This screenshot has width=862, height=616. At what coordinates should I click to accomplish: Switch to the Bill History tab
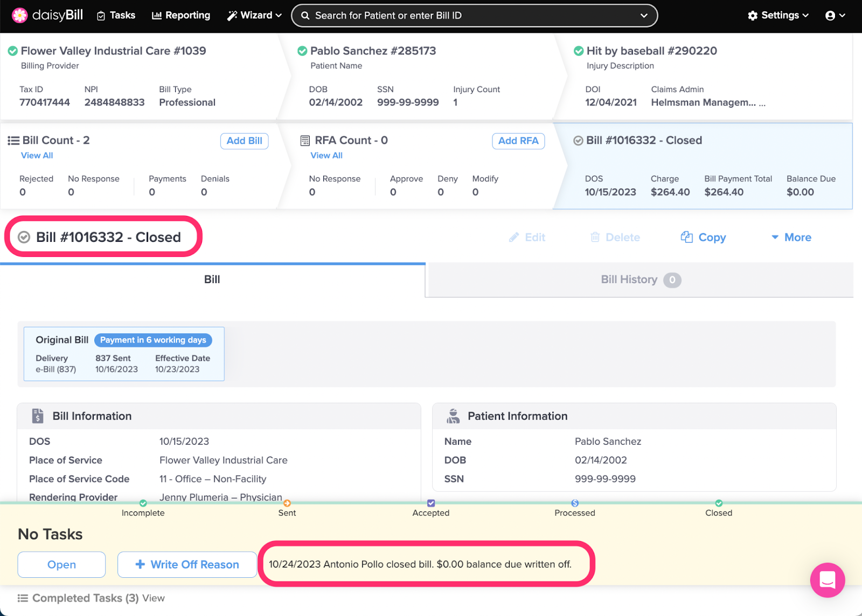click(640, 279)
